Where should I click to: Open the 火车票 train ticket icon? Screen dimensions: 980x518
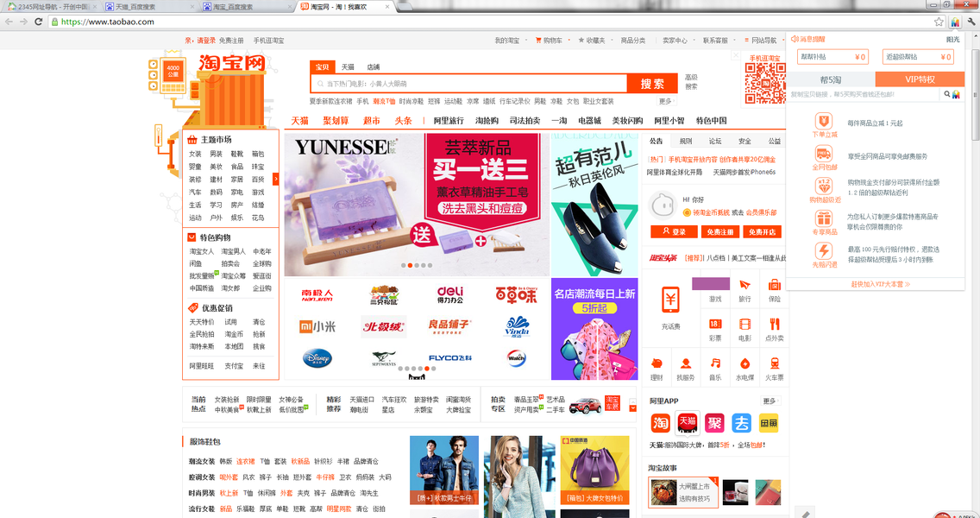(x=775, y=363)
